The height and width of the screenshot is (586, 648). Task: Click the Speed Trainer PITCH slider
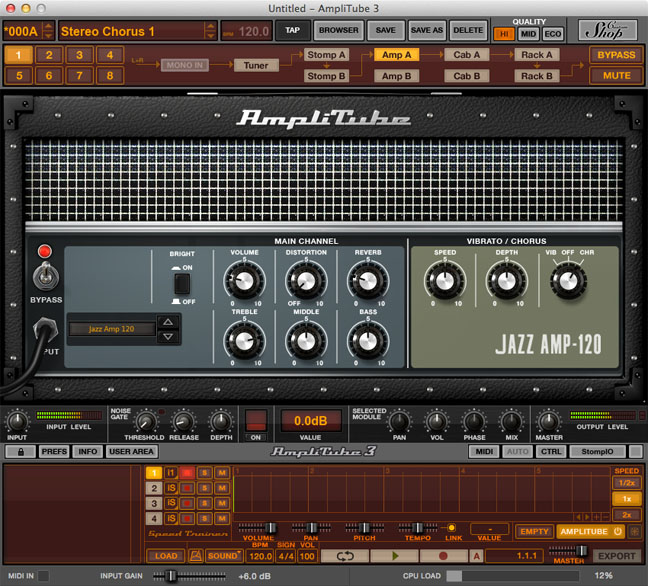pos(364,528)
